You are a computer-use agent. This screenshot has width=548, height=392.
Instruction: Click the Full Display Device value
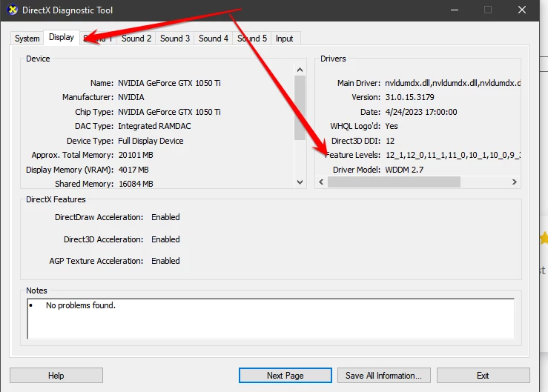151,141
